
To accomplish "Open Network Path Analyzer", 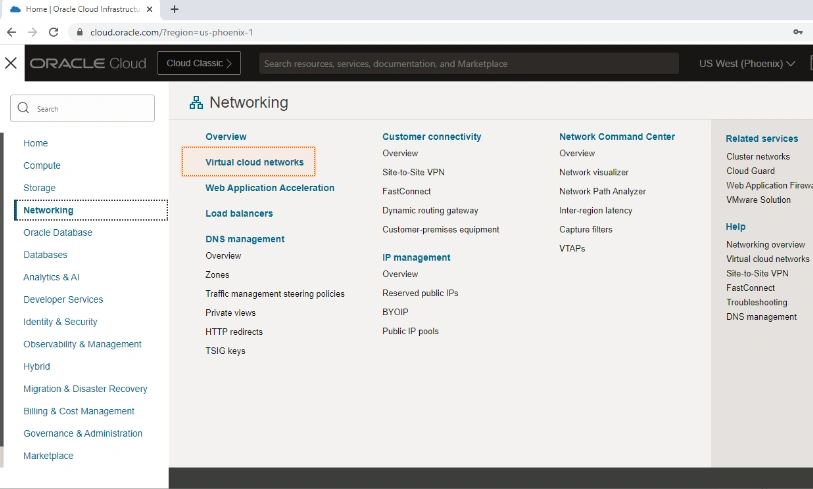I will click(x=602, y=191).
